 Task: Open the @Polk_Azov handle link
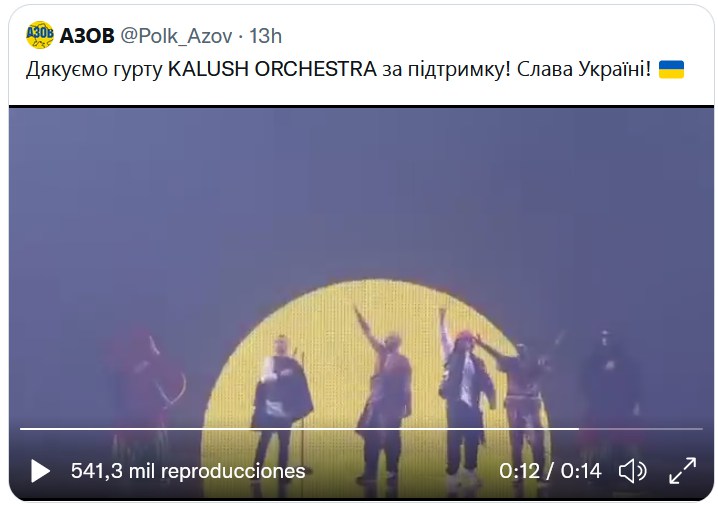(x=176, y=36)
